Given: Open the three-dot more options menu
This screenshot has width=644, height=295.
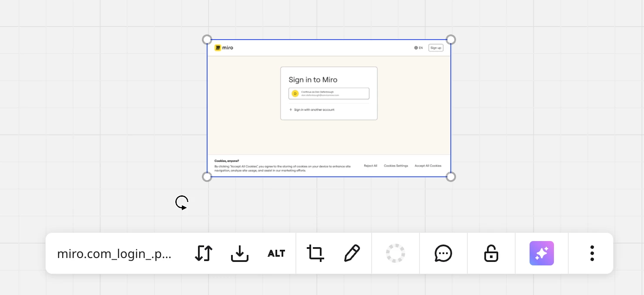Looking at the screenshot, I should pyautogui.click(x=592, y=253).
